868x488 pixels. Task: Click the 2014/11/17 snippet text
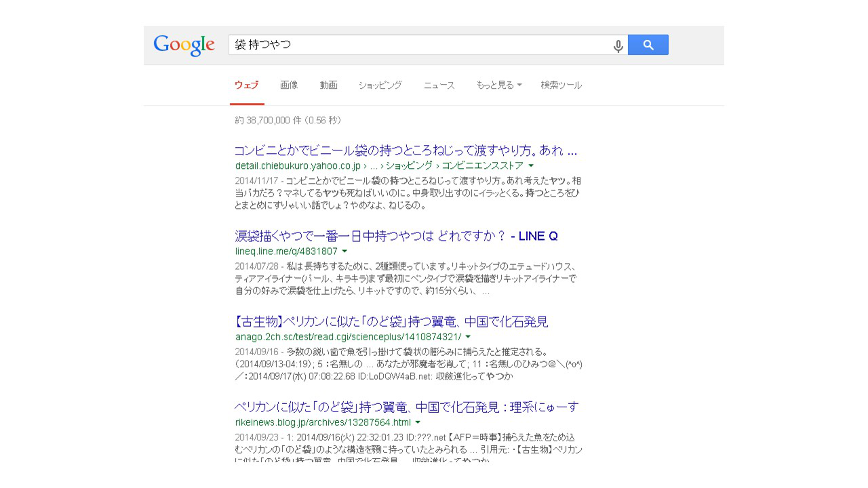pyautogui.click(x=408, y=193)
